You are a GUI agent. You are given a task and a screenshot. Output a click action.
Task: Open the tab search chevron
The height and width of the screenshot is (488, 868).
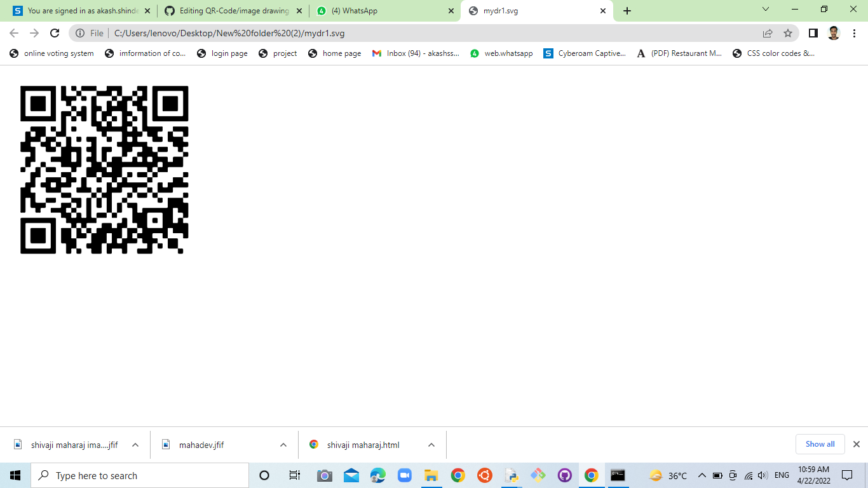click(766, 10)
